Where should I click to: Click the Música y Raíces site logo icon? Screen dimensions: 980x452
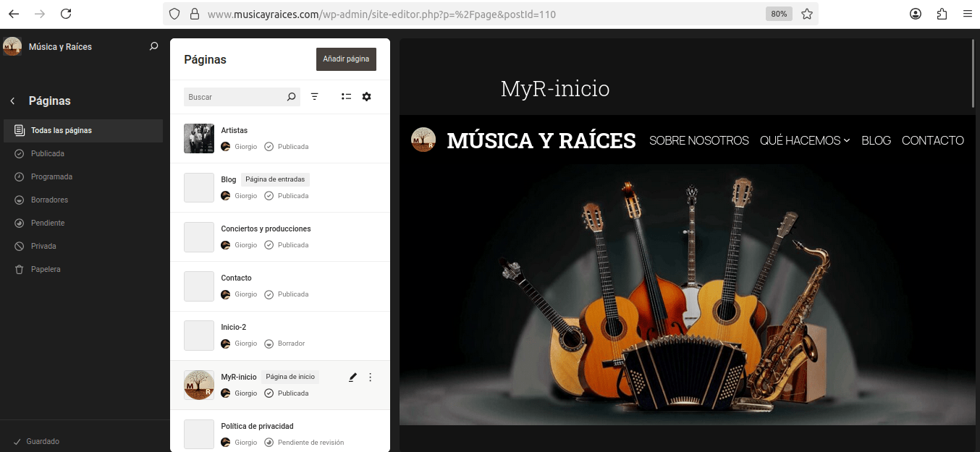point(12,46)
